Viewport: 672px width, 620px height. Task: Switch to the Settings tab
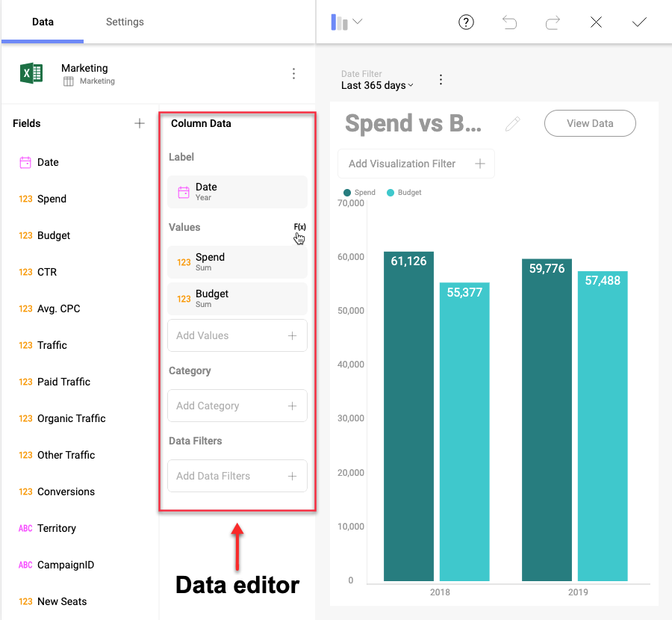124,22
